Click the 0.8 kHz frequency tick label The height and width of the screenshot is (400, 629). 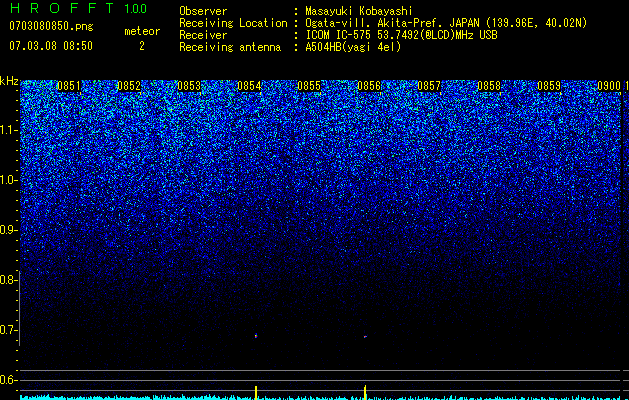tap(6, 280)
